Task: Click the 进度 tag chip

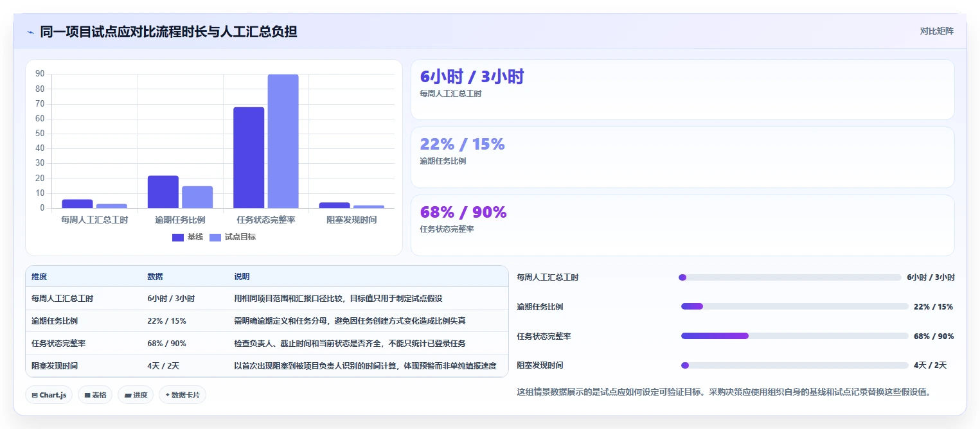Action: point(136,395)
